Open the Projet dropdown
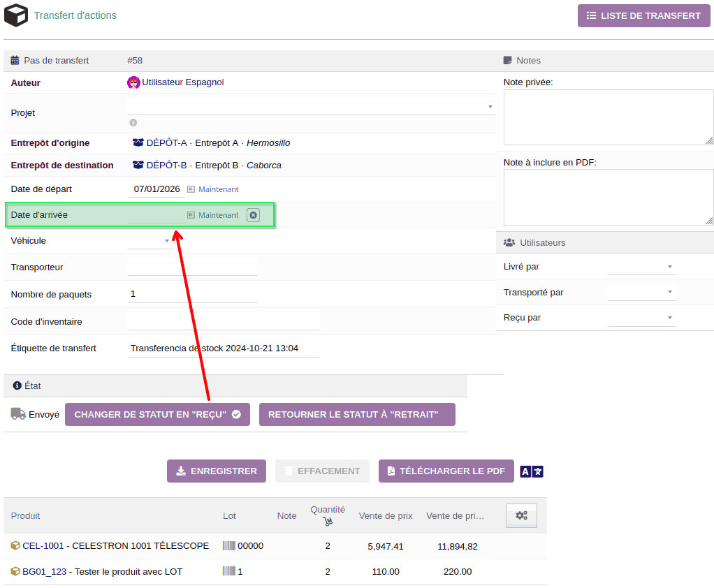The width and height of the screenshot is (714, 588). coord(312,106)
